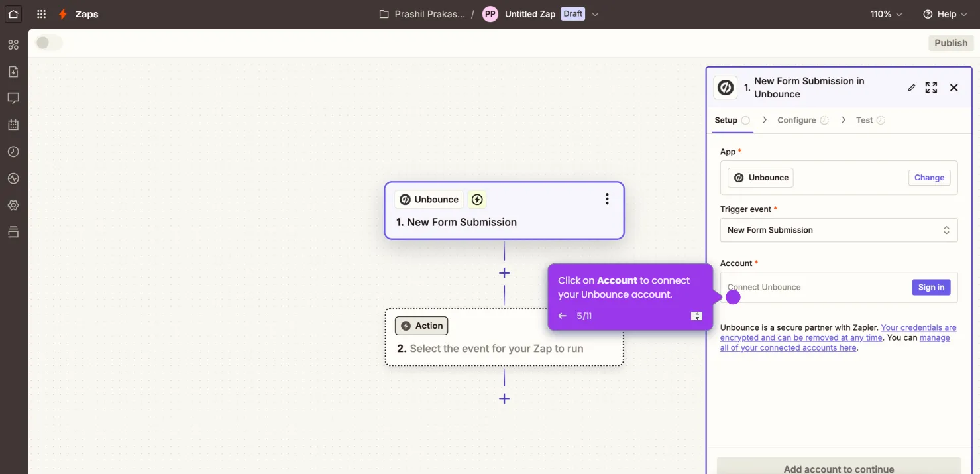Click the Connect Unbounce account field
The width and height of the screenshot is (980, 474).
tap(839, 287)
